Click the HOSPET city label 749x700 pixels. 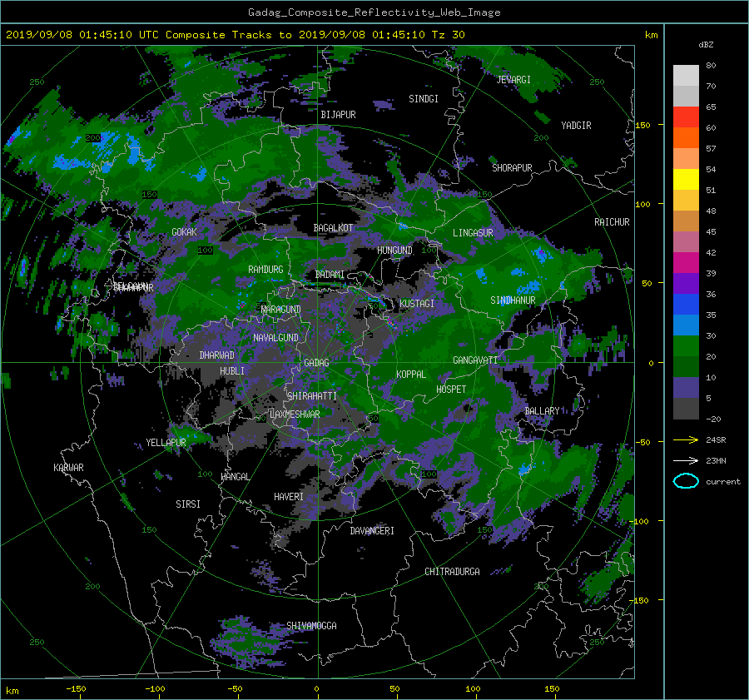click(451, 390)
